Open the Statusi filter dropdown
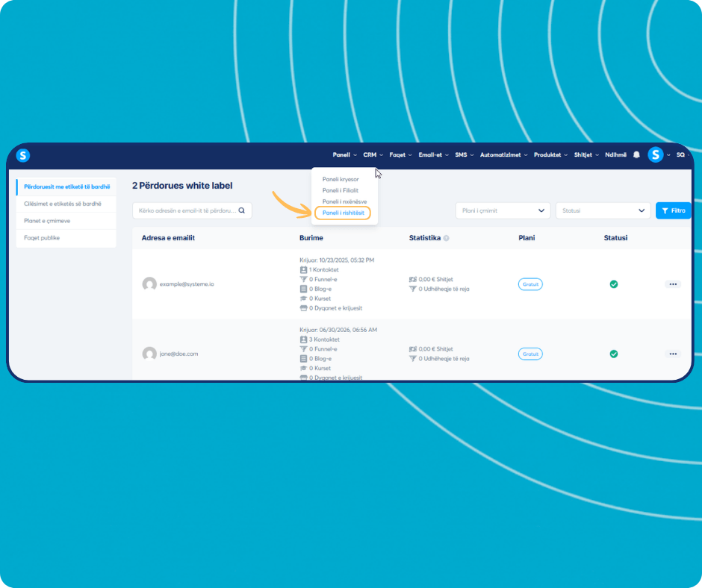The height and width of the screenshot is (588, 702). pyautogui.click(x=603, y=210)
